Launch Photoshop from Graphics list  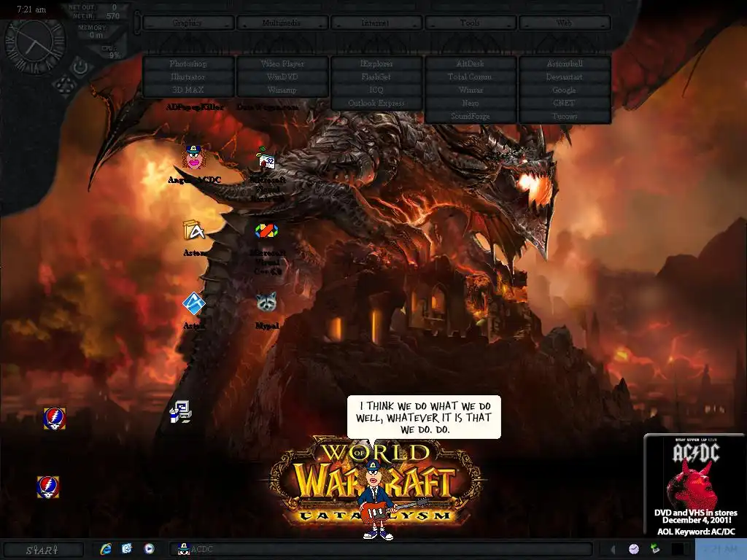coord(188,64)
